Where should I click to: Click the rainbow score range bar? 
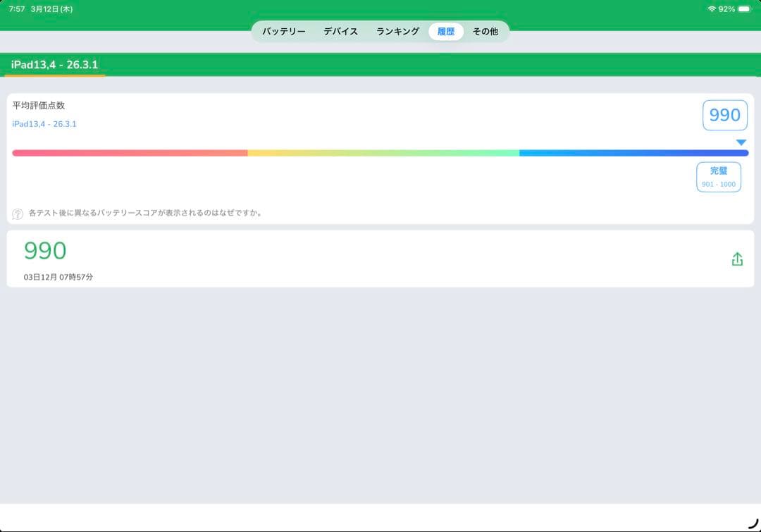pyautogui.click(x=380, y=153)
